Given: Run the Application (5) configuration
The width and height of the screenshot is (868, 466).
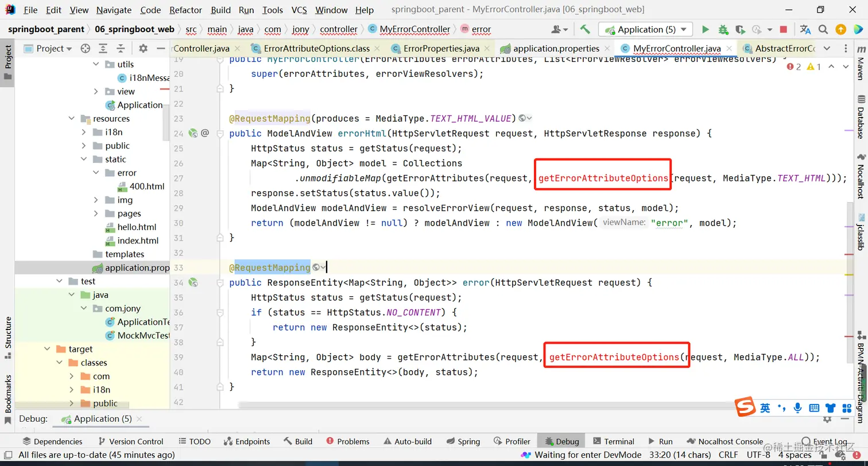Looking at the screenshot, I should (x=706, y=29).
